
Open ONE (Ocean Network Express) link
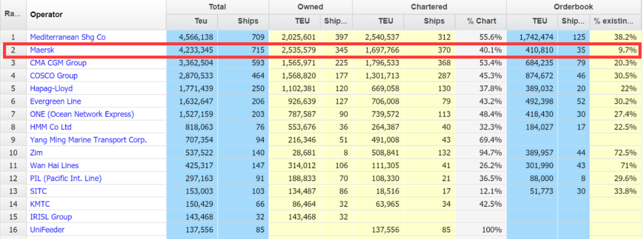click(x=82, y=114)
